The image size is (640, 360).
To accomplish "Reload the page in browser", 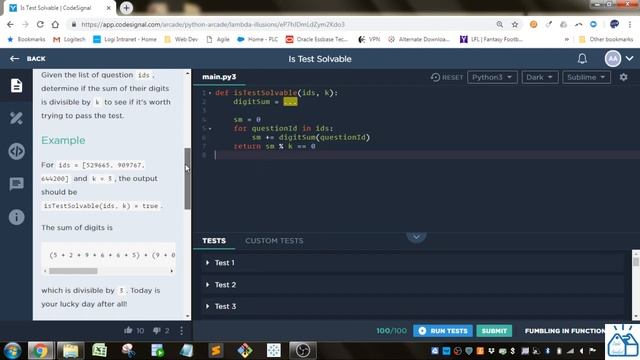I will pyautogui.click(x=40, y=24).
